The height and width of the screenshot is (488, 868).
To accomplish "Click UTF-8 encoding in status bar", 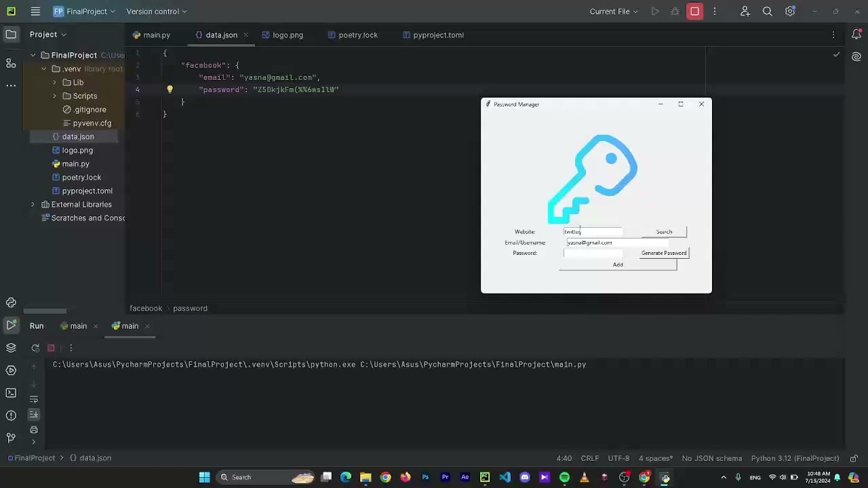I will click(618, 458).
